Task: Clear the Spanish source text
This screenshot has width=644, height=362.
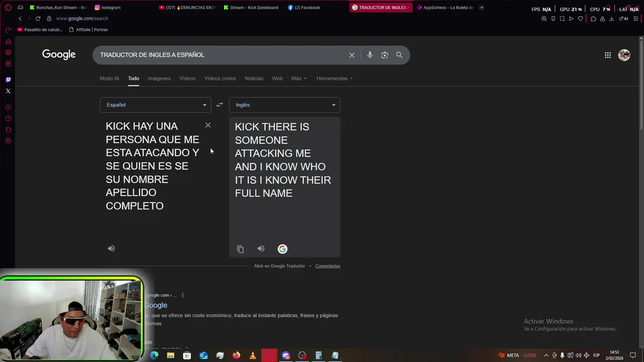Action: coord(208,125)
